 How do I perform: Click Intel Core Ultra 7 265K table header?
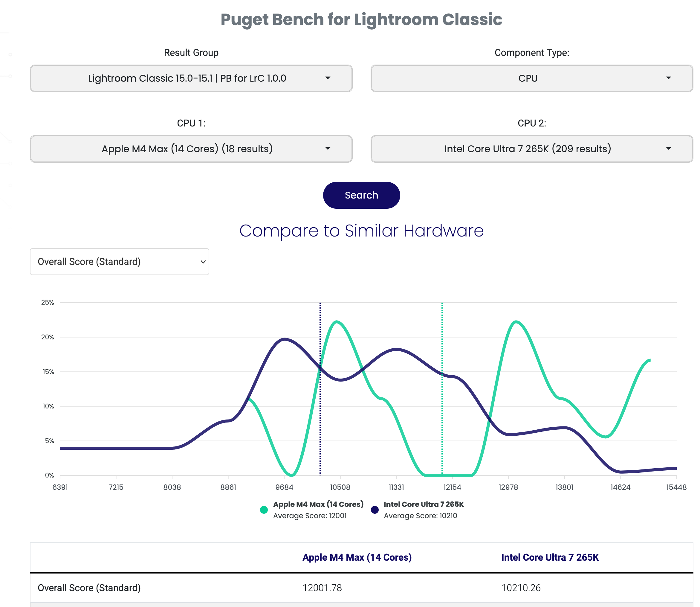(550, 557)
